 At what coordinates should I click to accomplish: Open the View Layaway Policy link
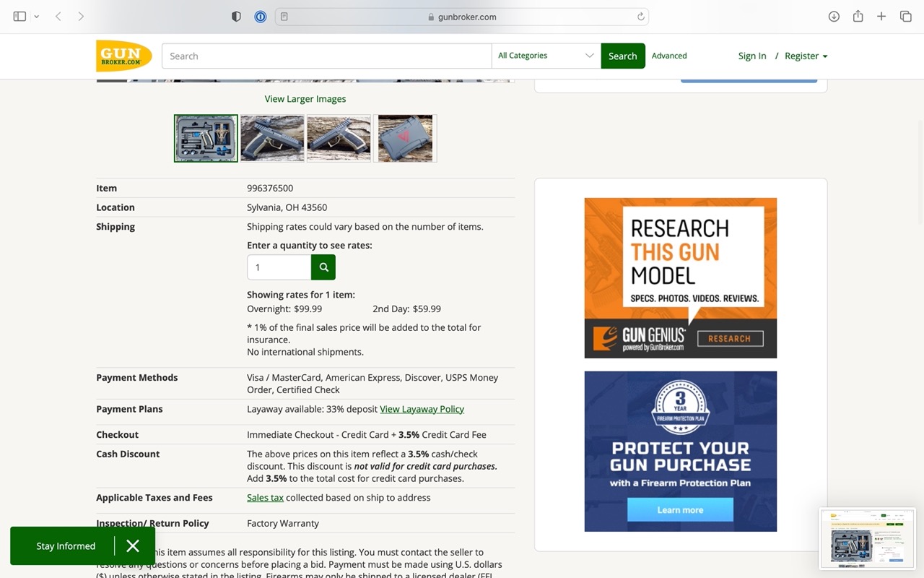(422, 409)
